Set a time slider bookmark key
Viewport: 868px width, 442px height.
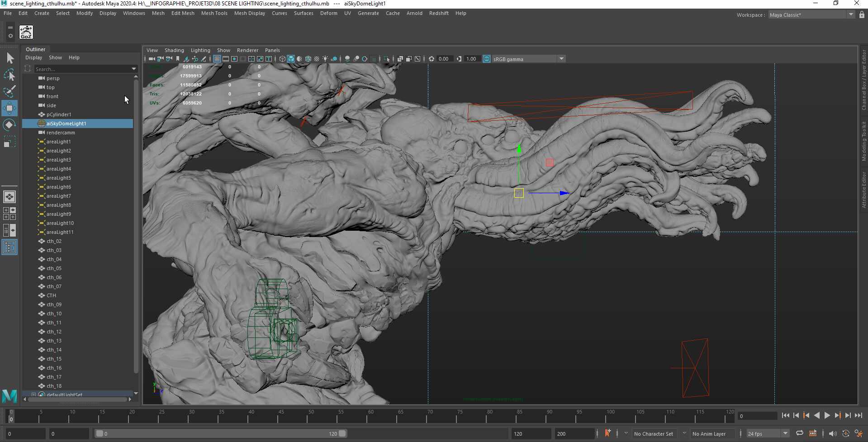coord(607,433)
